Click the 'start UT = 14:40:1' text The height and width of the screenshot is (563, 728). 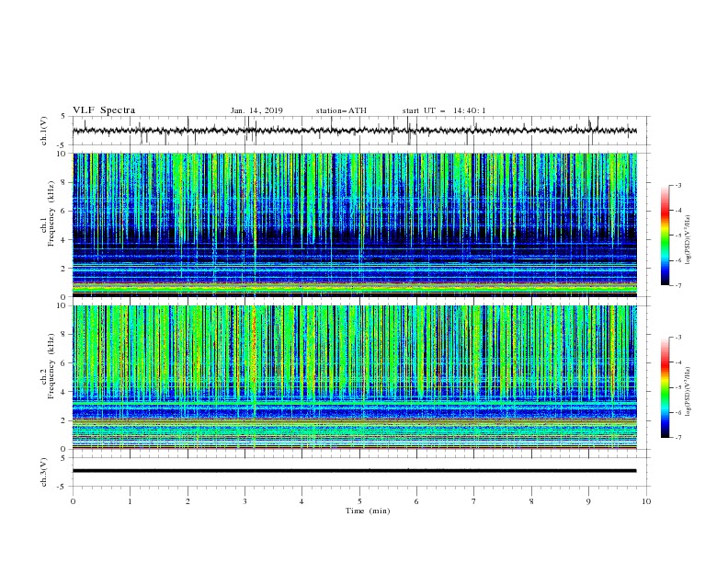pyautogui.click(x=444, y=110)
